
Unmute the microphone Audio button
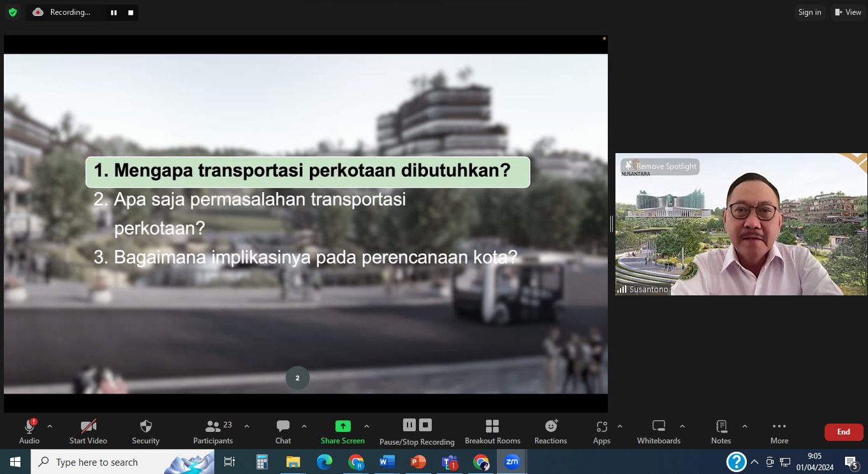pos(29,431)
